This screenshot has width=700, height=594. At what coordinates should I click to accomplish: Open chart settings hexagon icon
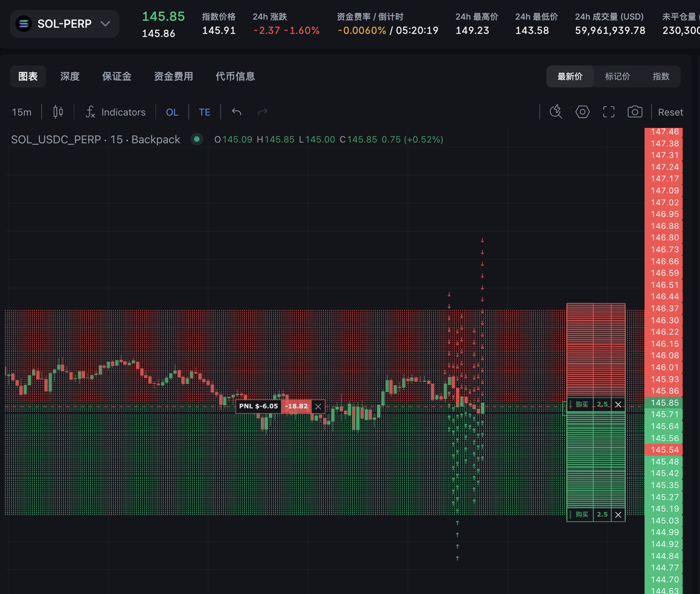click(x=582, y=112)
